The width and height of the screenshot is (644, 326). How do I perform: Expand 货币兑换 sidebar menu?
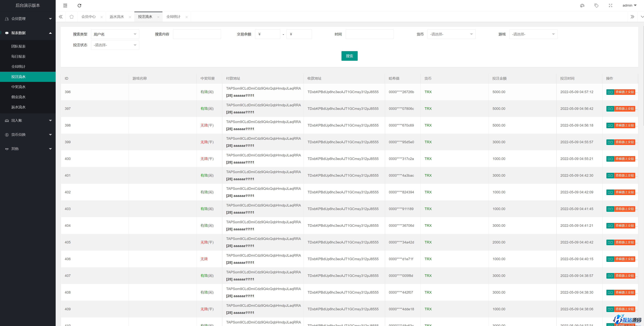tap(28, 135)
